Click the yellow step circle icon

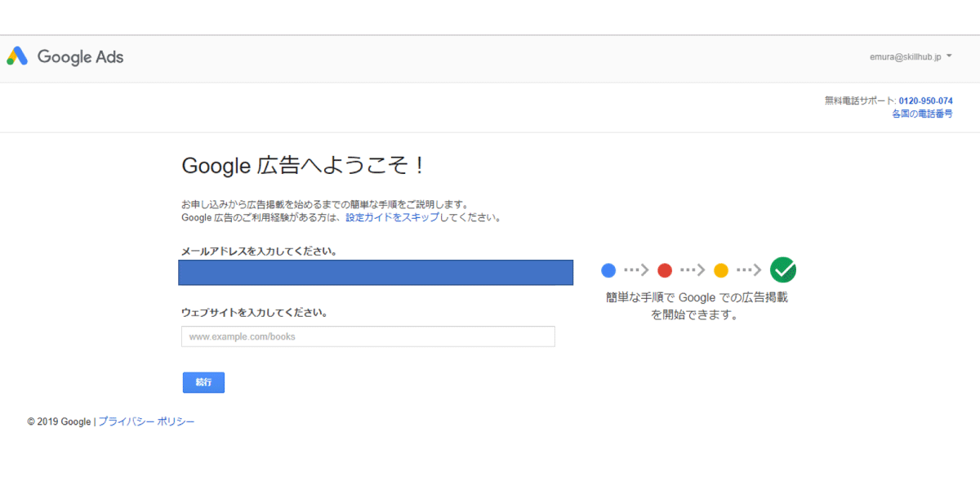pos(721,270)
